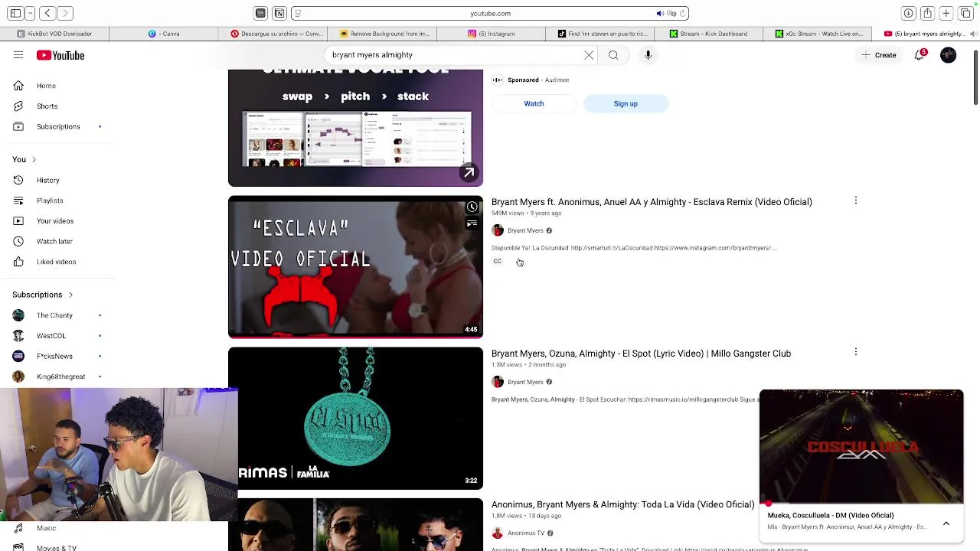Switch to Stream - Kick Dashboard tab
Viewport: 980px width, 551px height.
[x=708, y=34]
